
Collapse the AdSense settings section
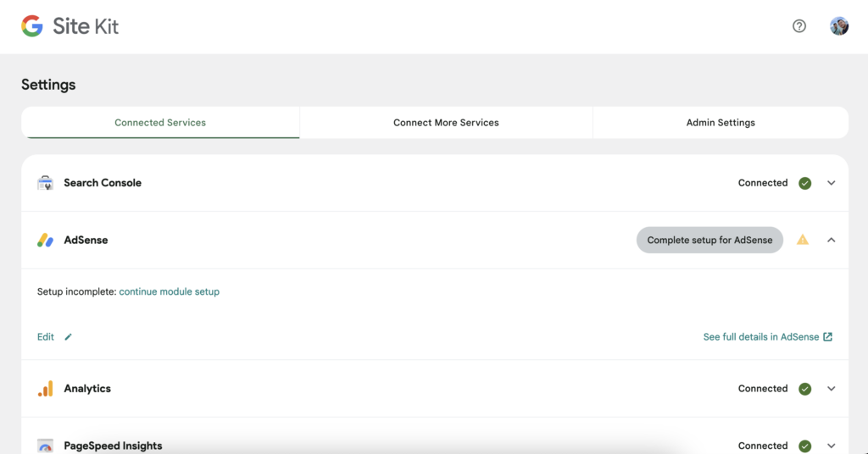832,241
